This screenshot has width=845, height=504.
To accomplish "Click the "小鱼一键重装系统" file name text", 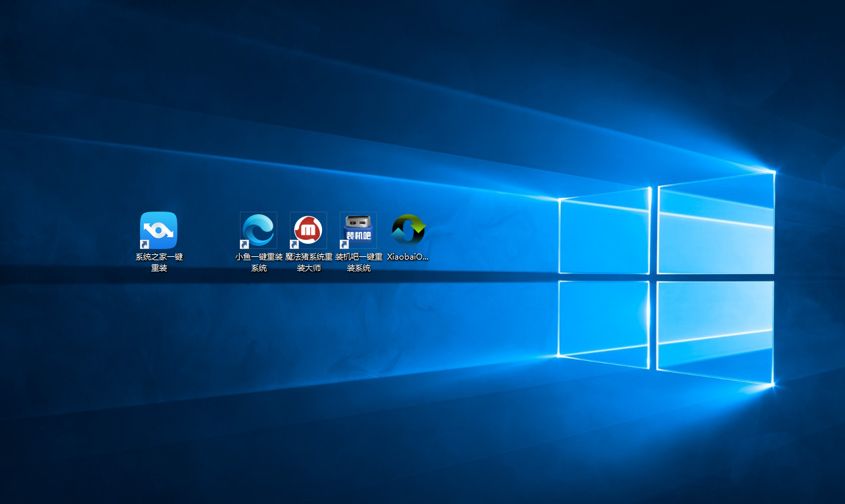I will click(259, 262).
